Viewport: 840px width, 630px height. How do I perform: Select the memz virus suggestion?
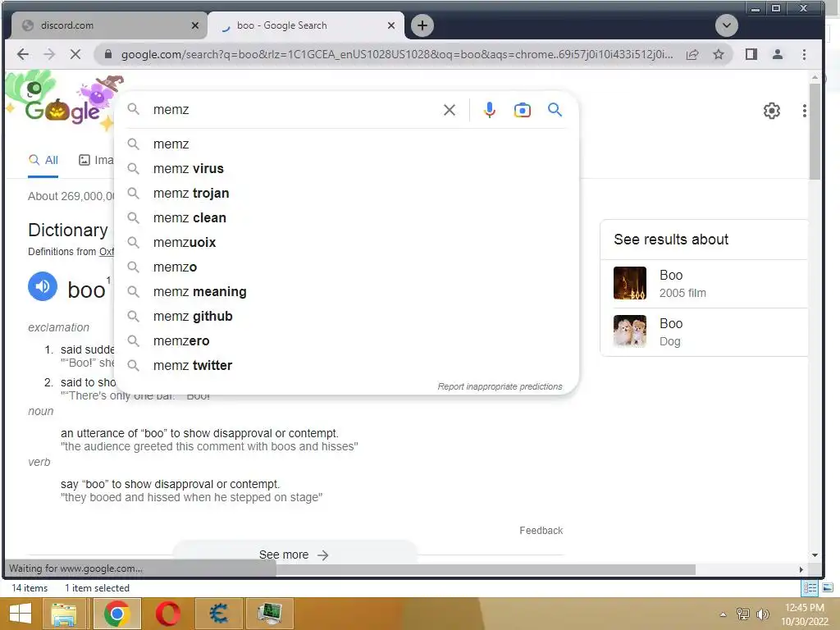pyautogui.click(x=347, y=169)
